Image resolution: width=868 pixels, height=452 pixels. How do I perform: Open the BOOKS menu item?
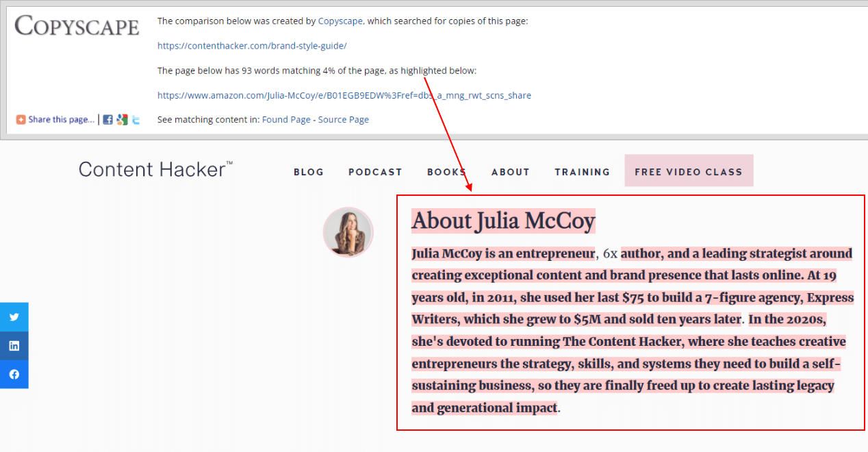pos(447,172)
